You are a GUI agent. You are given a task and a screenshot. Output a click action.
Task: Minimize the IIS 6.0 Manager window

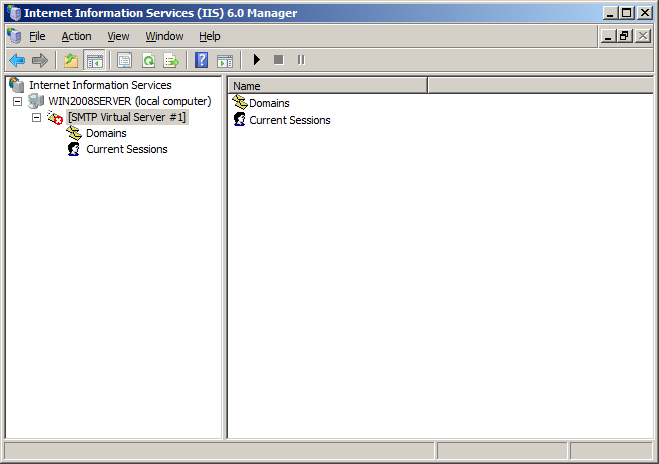click(x=610, y=13)
